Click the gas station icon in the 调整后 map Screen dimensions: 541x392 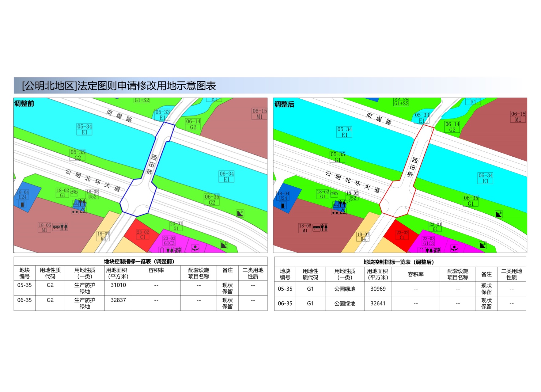(283, 206)
